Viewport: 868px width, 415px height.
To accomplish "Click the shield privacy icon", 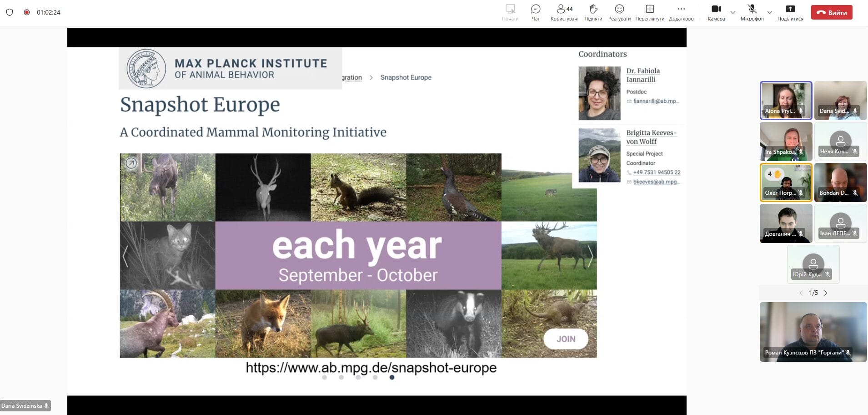I will (10, 12).
